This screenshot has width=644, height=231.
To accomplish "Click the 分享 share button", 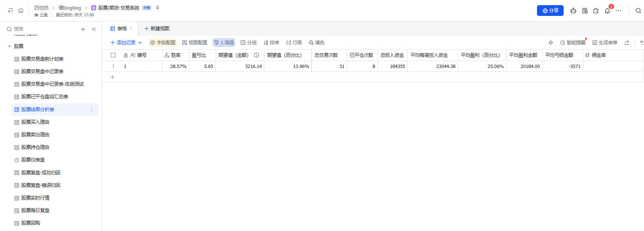I will coord(550,11).
